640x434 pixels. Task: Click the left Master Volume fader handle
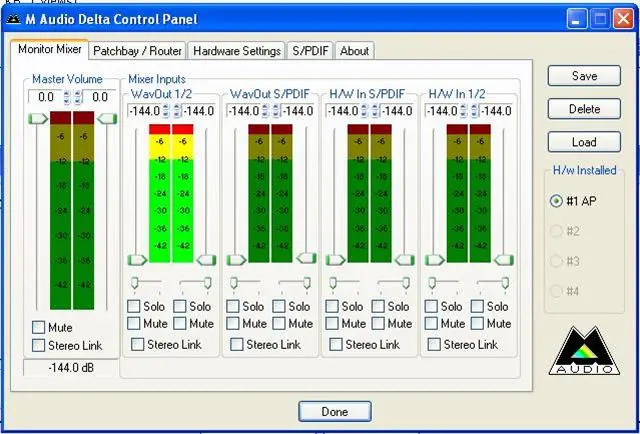(37, 119)
